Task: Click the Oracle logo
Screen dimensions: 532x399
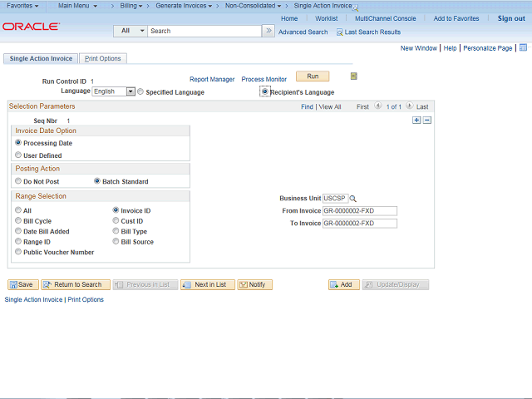Action: click(31, 27)
